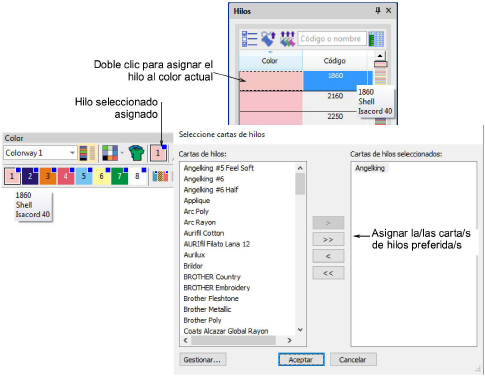Image resolution: width=485 pixels, height=388 pixels.
Task: Select palette color 3 orange
Action: [48, 176]
